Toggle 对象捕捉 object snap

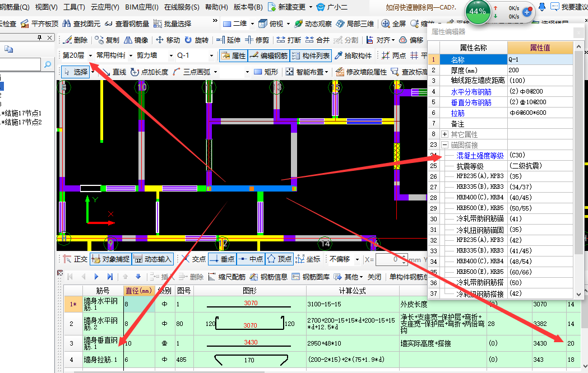click(110, 259)
